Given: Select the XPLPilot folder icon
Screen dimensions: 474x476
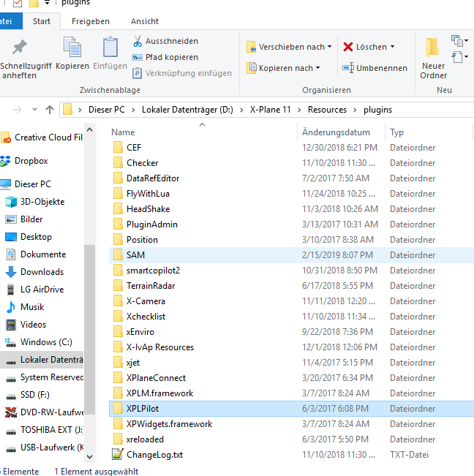Looking at the screenshot, I should (118, 408).
